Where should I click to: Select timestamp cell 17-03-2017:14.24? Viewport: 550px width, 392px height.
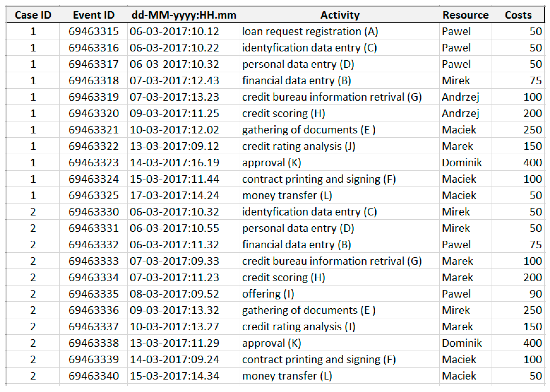coord(184,195)
